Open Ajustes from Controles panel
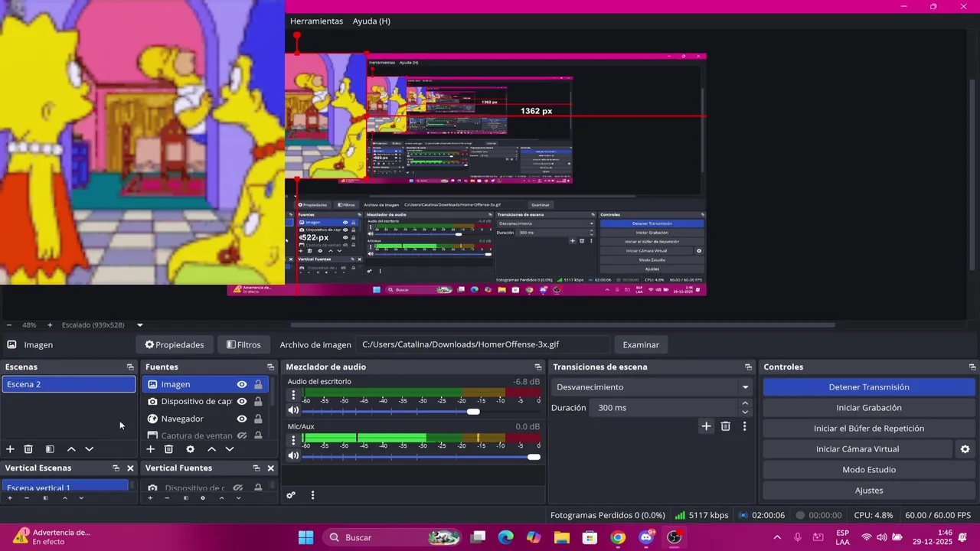The height and width of the screenshot is (551, 980). point(869,491)
